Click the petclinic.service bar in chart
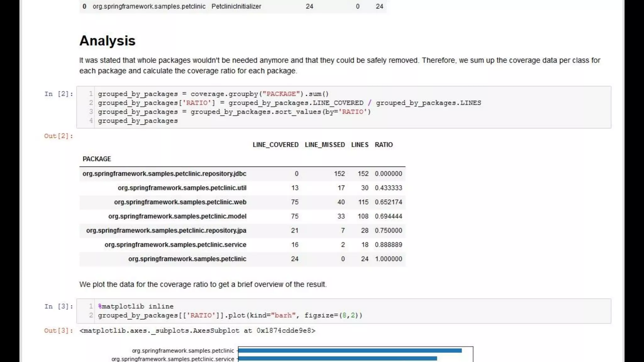 pos(337,359)
